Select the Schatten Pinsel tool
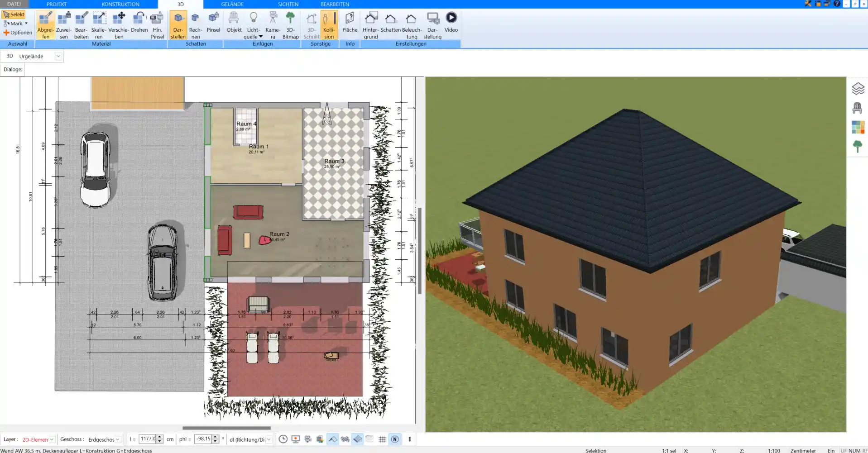The image size is (868, 453). pyautogui.click(x=213, y=22)
